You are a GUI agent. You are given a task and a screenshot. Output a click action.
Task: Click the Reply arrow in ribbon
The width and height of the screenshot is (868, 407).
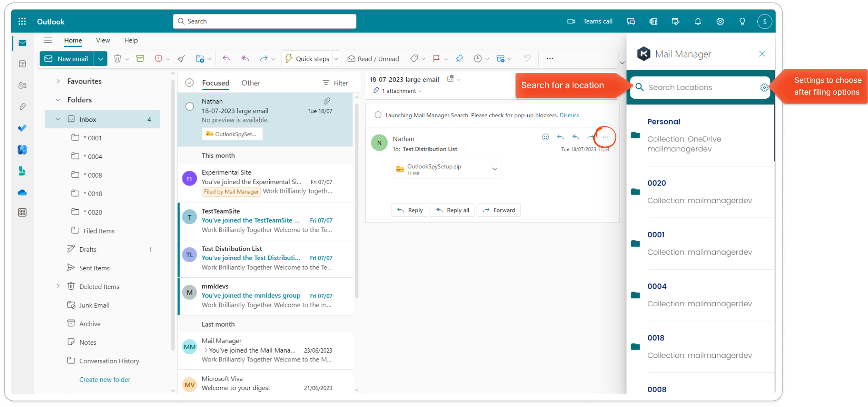click(x=226, y=59)
